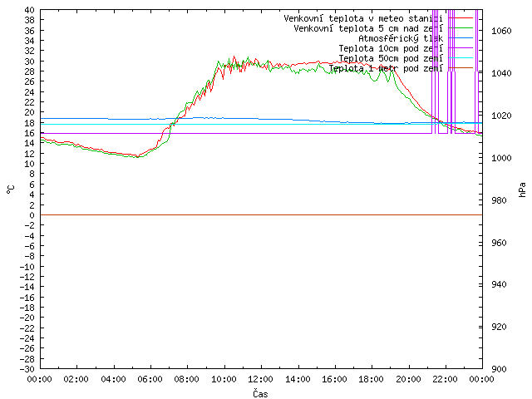Image resolution: width=532 pixels, height=399 pixels.
Task: Click the magenta legend line sample
Action: [x=461, y=48]
